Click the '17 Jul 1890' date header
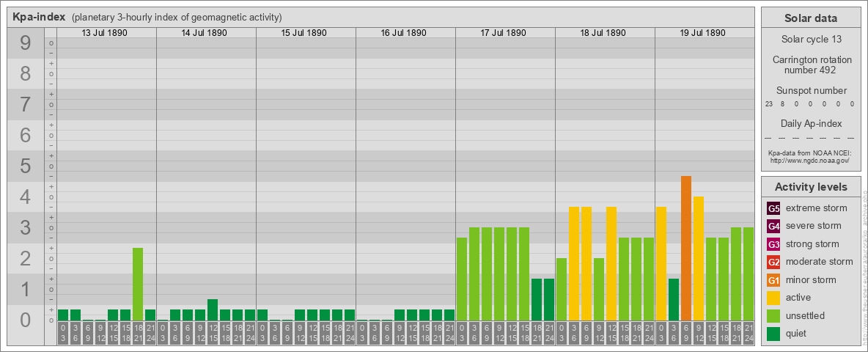The image size is (868, 352). (503, 33)
